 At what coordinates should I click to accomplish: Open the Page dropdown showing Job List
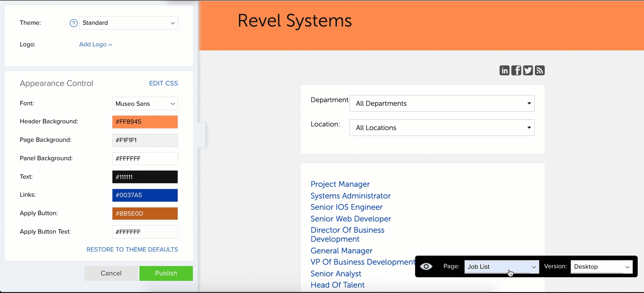[x=502, y=267]
